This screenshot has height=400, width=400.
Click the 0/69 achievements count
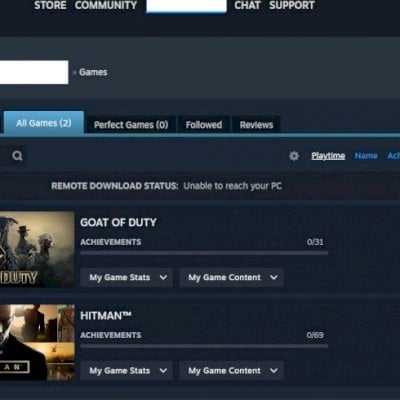click(315, 335)
